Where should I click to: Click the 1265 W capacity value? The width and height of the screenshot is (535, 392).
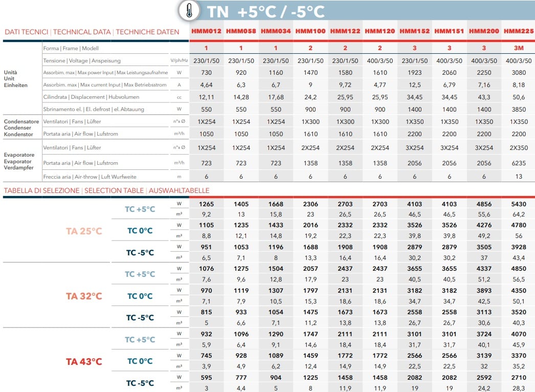[206, 204]
